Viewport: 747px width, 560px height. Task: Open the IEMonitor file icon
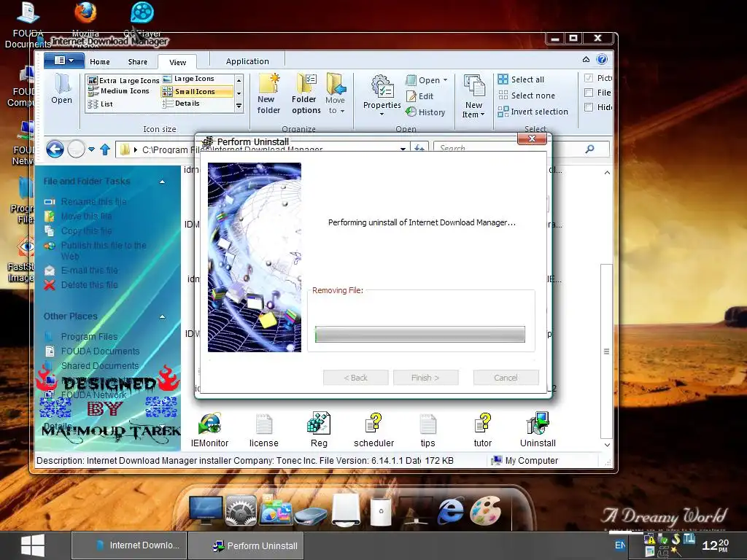click(x=209, y=424)
